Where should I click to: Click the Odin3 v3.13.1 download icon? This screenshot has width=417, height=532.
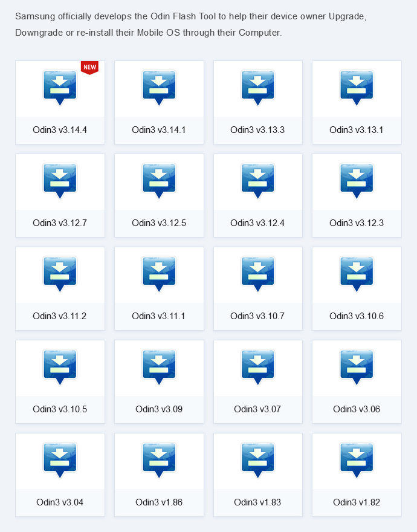tap(357, 88)
